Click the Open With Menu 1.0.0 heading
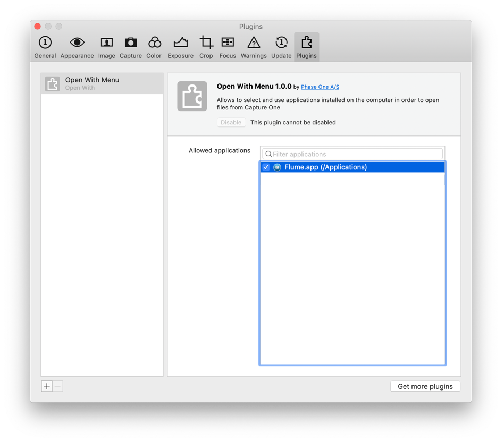This screenshot has width=504, height=441. click(x=254, y=87)
